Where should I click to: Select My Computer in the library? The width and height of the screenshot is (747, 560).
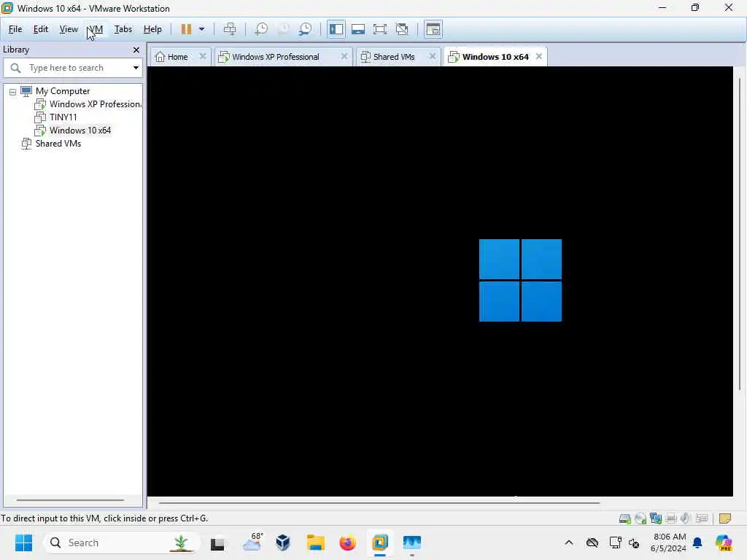click(63, 91)
